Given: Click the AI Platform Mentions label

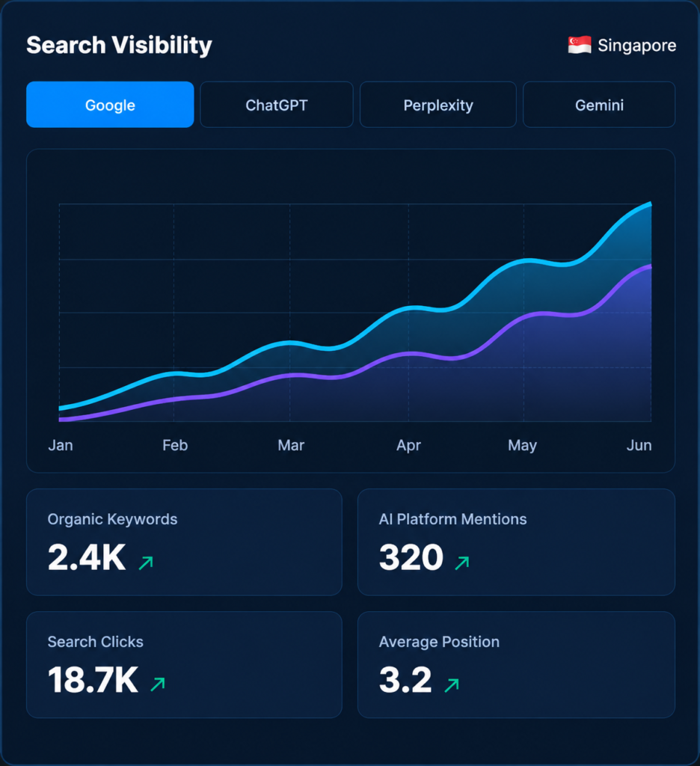Looking at the screenshot, I should tap(452, 519).
